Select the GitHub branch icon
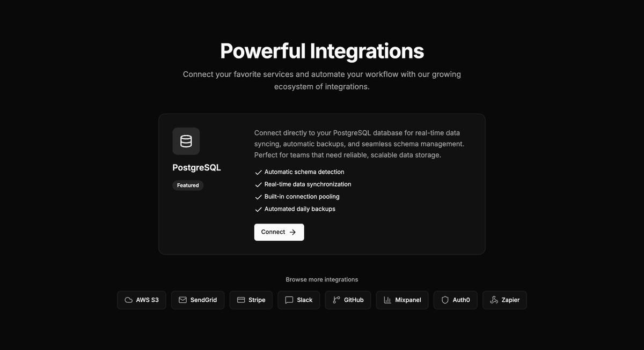Screen dimensions: 644x350 point(336,300)
